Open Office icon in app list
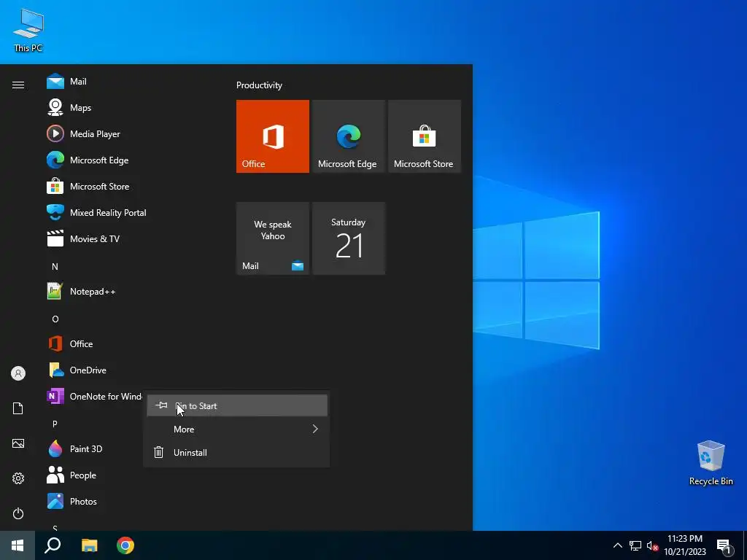This screenshot has width=747, height=560. (55, 344)
